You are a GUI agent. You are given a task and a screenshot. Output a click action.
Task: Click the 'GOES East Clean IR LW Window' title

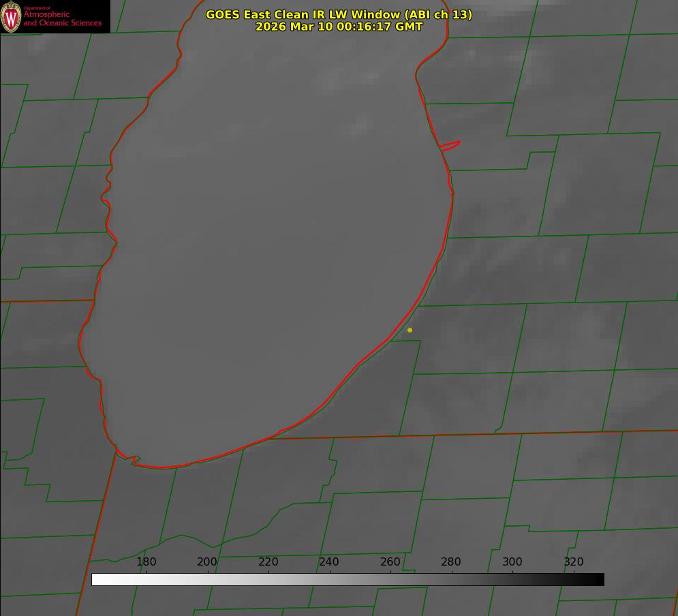(x=339, y=14)
